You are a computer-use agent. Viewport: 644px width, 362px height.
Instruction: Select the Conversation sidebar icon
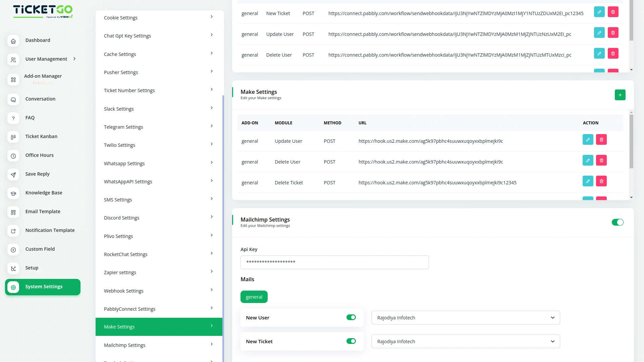(x=13, y=100)
